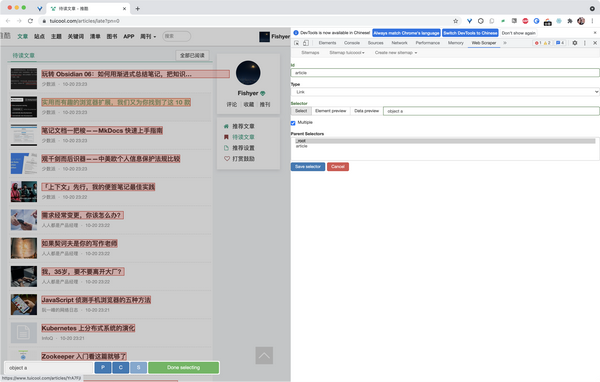600x382 pixels.
Task: Open the Type dropdown showing Link
Action: click(445, 92)
